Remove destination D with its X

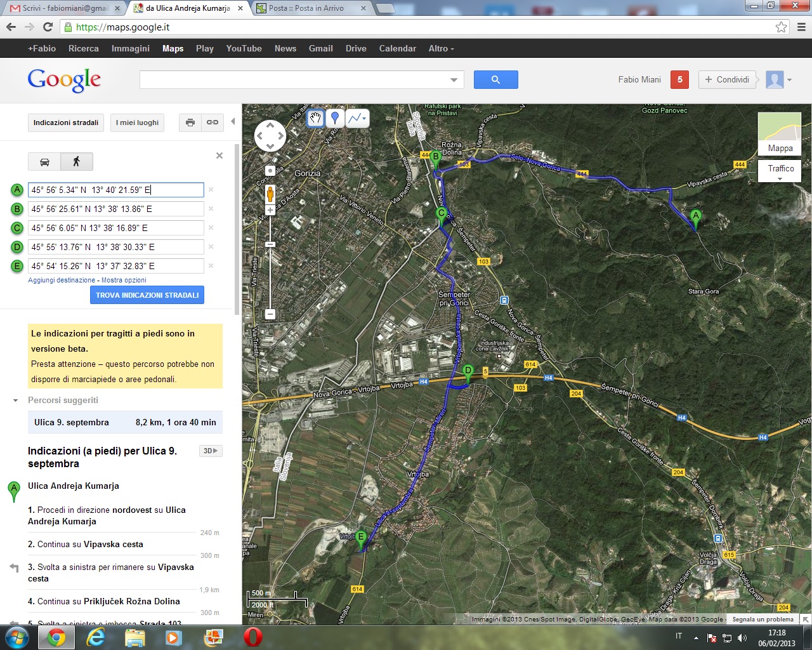211,247
